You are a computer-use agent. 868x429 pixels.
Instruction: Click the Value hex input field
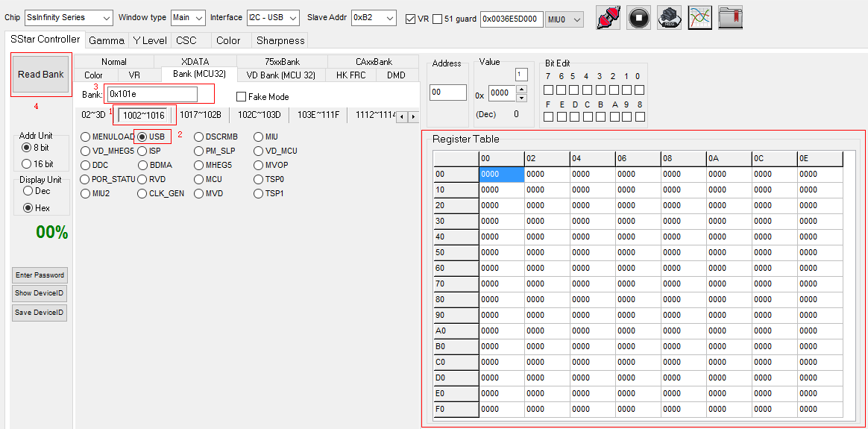[502, 93]
